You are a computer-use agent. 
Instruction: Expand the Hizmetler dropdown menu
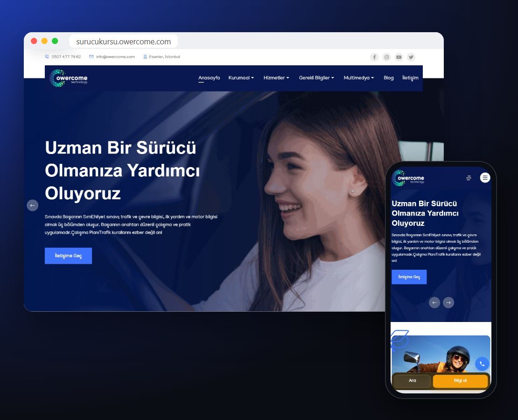(276, 78)
